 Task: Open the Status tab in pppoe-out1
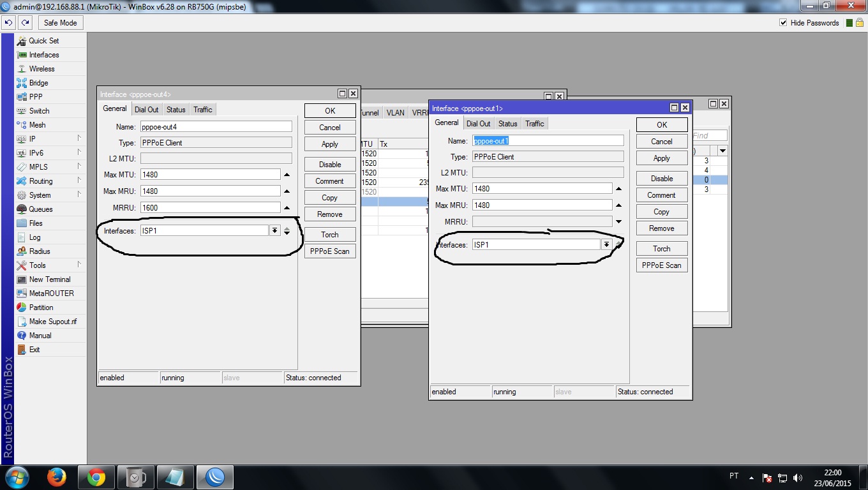(508, 124)
